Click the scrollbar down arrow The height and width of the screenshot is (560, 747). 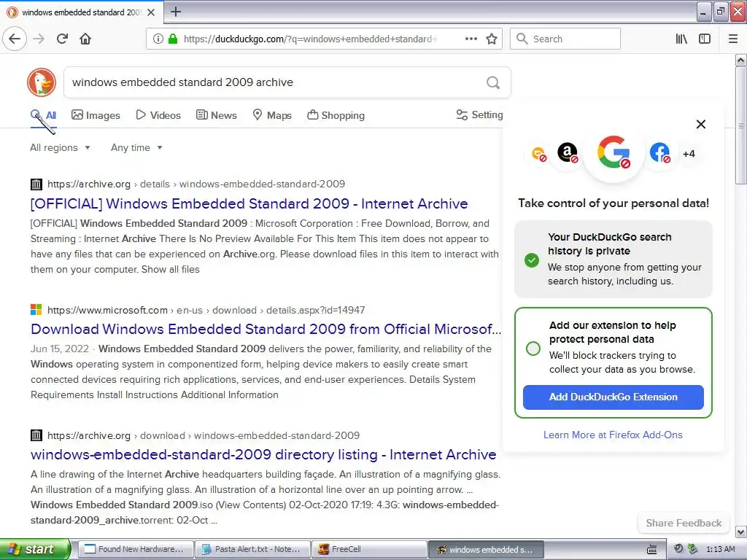(741, 532)
